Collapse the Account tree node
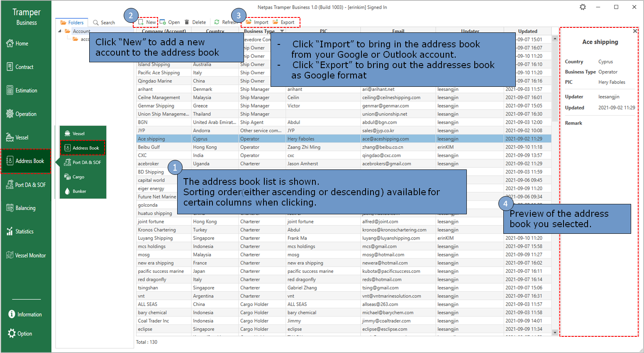Screen dimensions: 644x353 click(59, 31)
